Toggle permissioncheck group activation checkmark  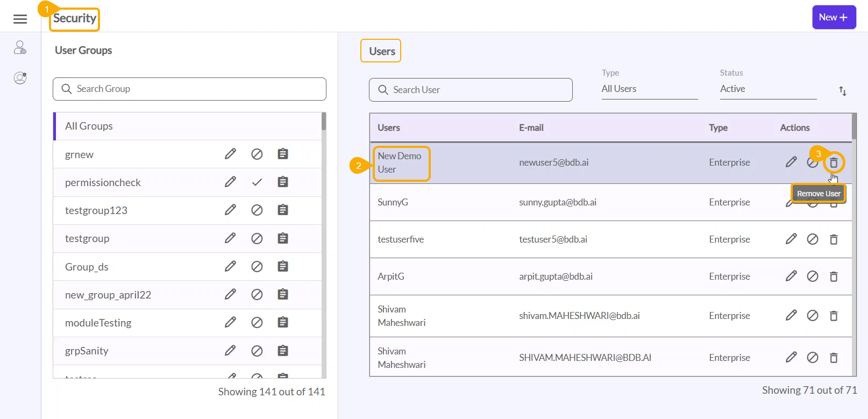257,182
